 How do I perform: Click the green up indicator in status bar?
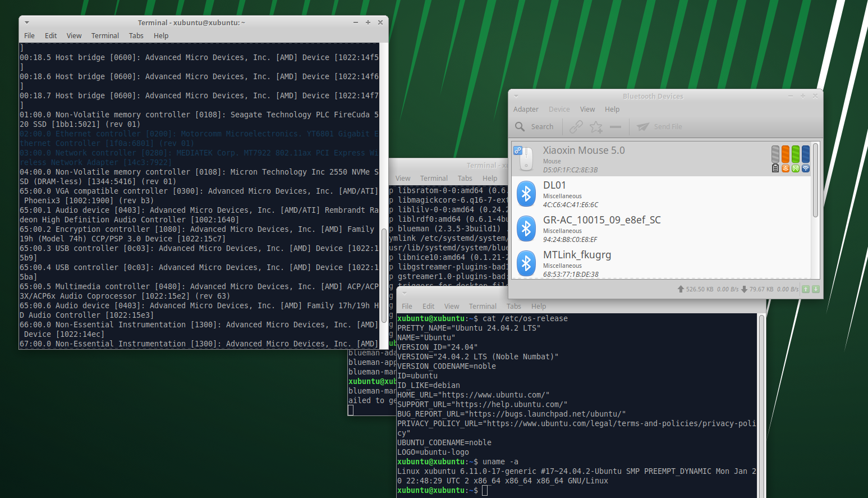pyautogui.click(x=806, y=289)
